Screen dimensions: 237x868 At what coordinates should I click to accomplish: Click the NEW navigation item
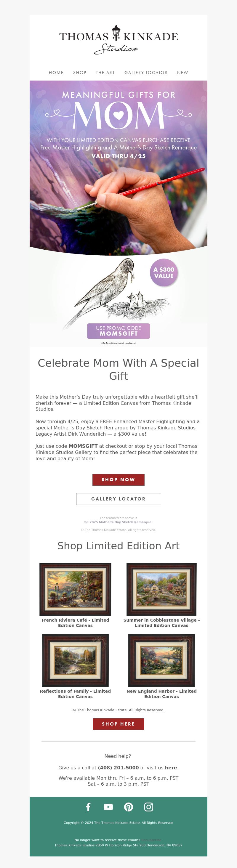pos(182,73)
